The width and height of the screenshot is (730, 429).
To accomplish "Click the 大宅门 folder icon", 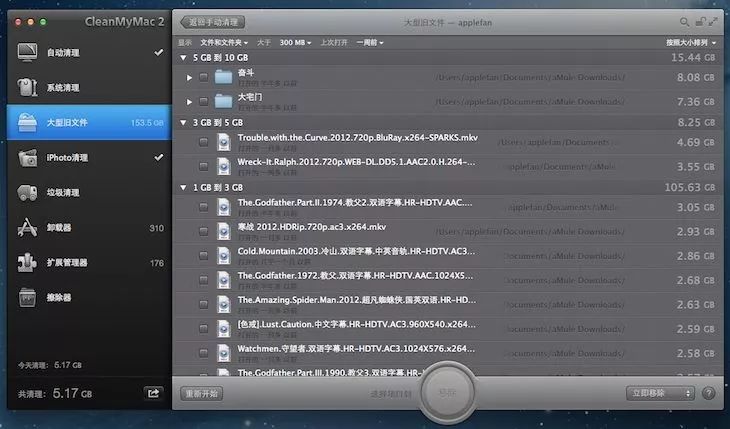I will coord(223,101).
